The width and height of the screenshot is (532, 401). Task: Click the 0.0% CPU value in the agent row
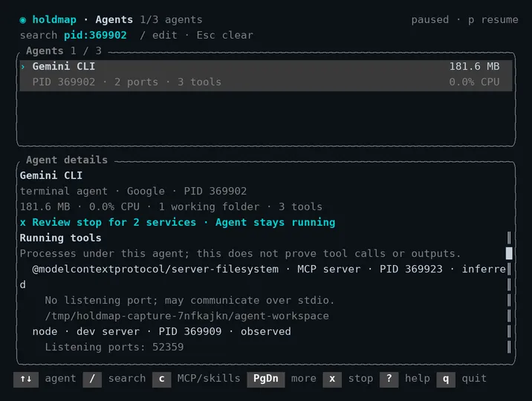click(474, 82)
